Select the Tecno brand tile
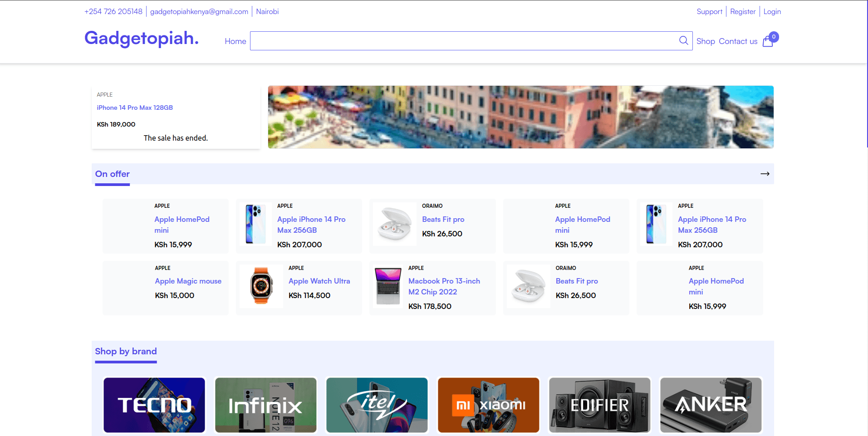 (154, 405)
